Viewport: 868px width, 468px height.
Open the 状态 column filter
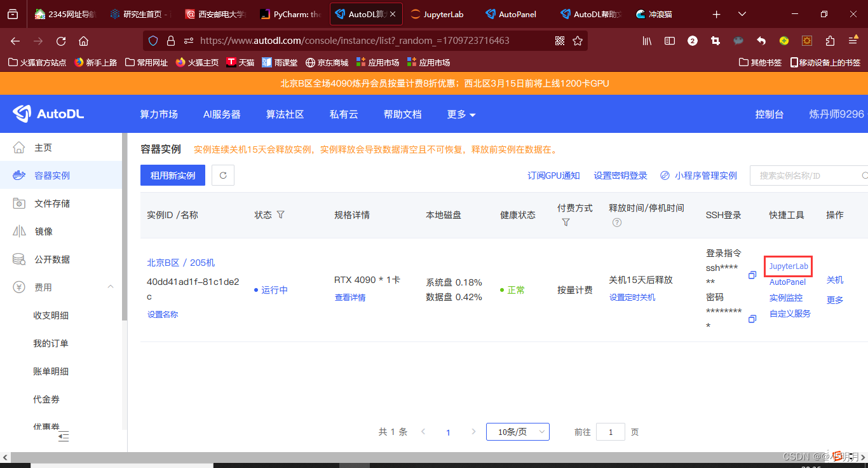[280, 215]
